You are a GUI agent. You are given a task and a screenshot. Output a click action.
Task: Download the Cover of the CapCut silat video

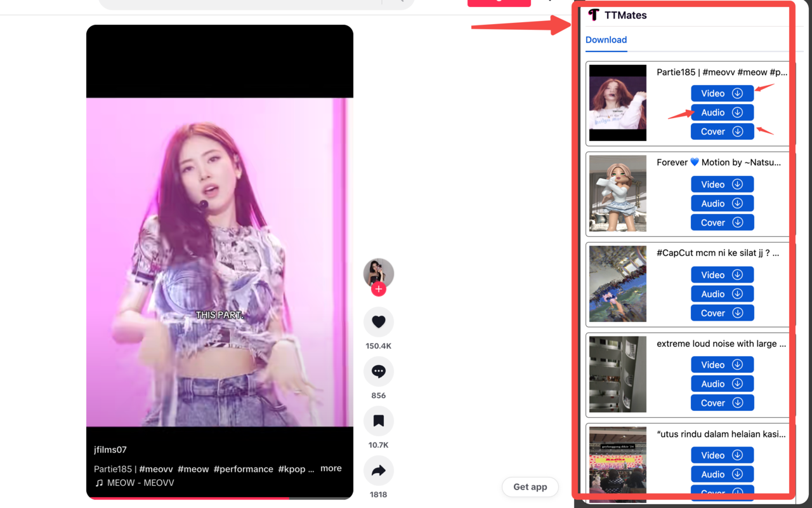pyautogui.click(x=722, y=312)
